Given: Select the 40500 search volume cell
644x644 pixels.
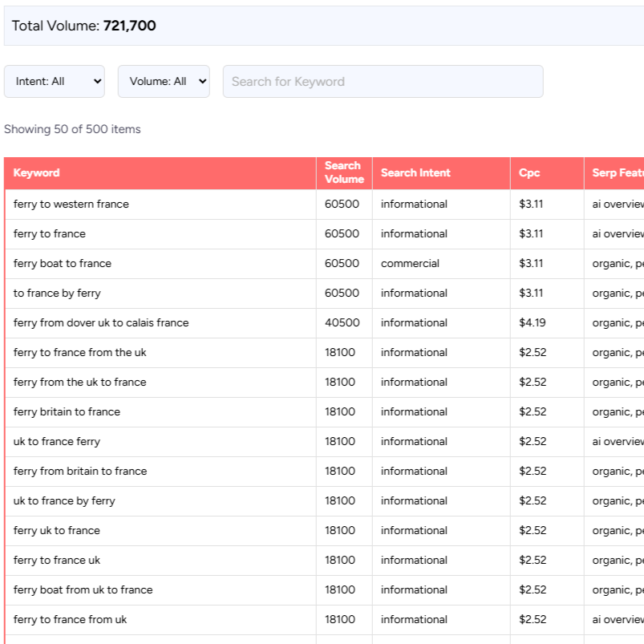Looking at the screenshot, I should coord(342,323).
